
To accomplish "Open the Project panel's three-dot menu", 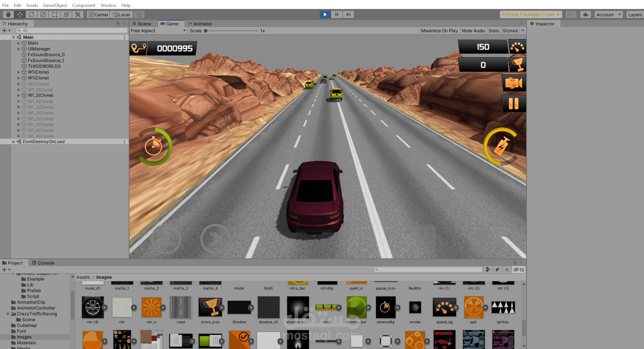I will click(x=521, y=262).
